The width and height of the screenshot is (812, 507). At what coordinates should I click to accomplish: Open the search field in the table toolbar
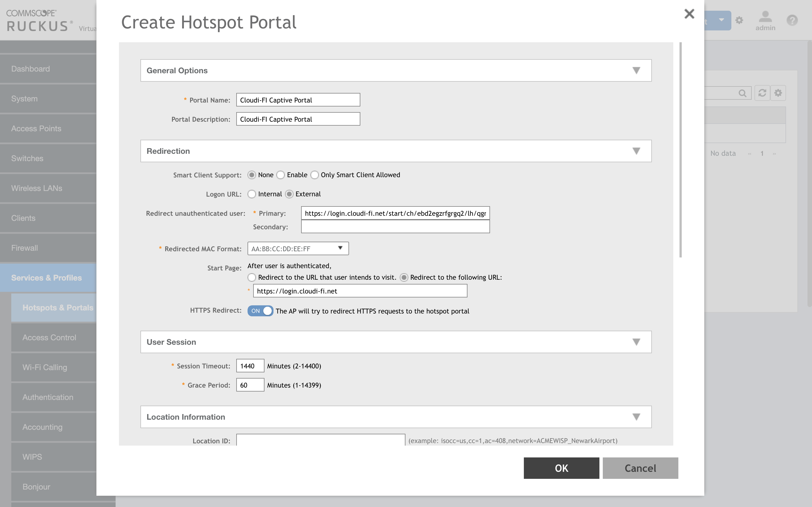743,93
